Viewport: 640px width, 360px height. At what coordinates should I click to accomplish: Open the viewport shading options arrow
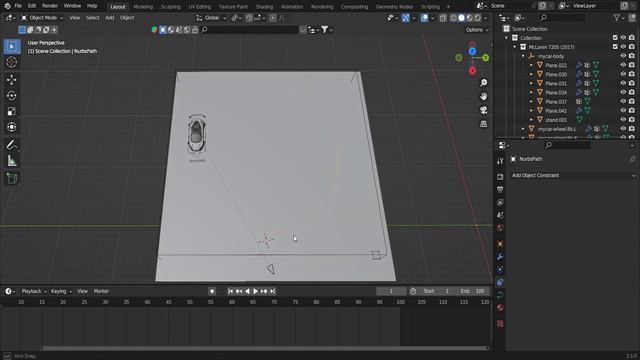pos(485,18)
